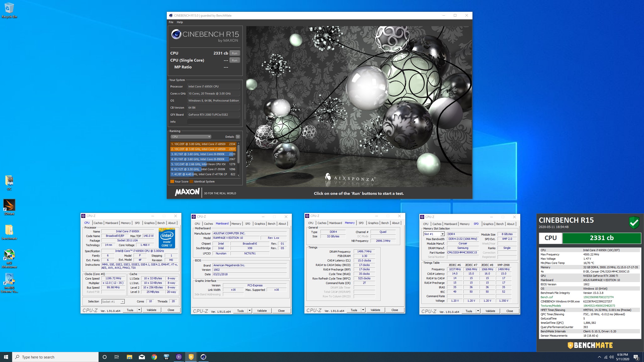Screen dimensions: 644x362
Task: Click BenchMate green validation shield
Action: (634, 222)
